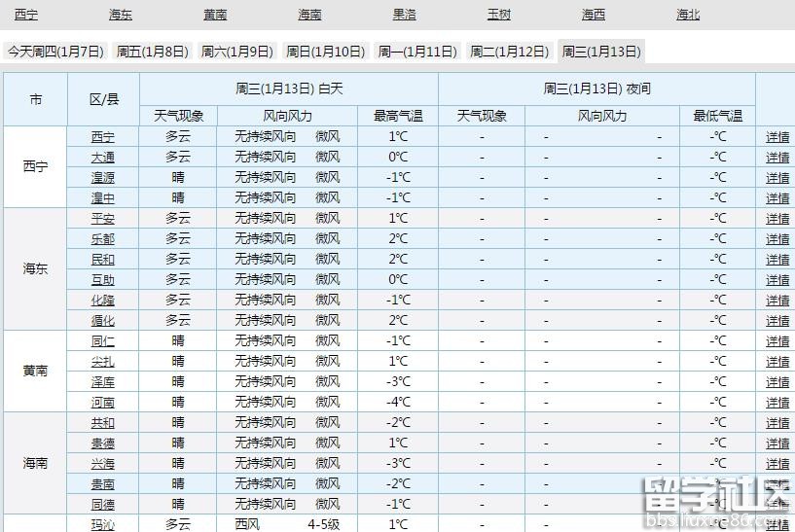Go to 海西 in the top region list
795x532 pixels.
593,15
